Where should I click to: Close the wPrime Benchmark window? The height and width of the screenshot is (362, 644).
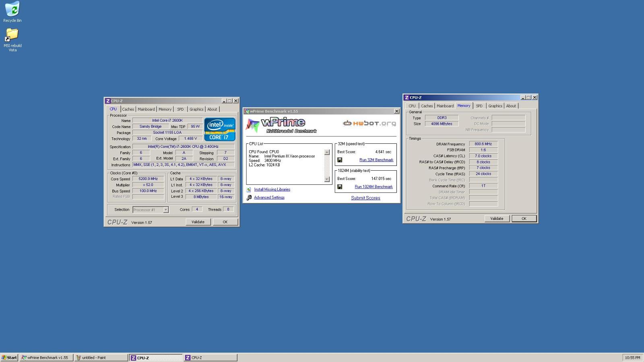396,112
